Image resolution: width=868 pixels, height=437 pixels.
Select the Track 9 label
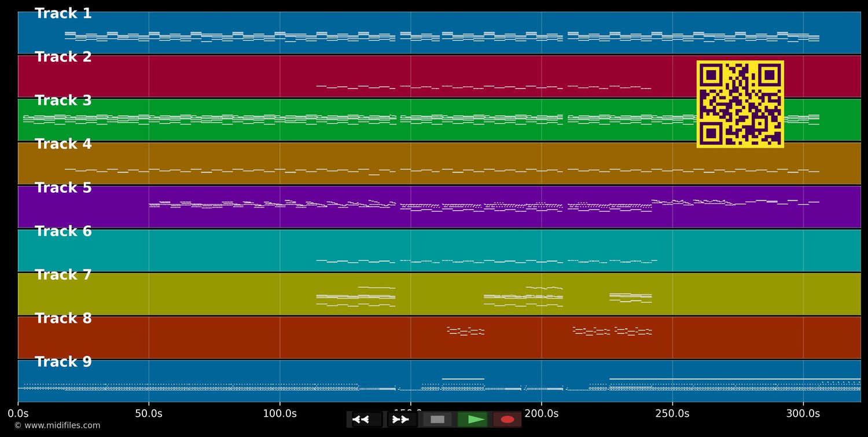[x=62, y=361]
